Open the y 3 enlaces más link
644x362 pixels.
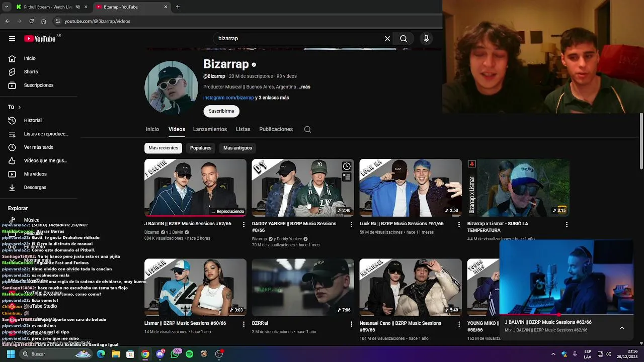[272, 98]
